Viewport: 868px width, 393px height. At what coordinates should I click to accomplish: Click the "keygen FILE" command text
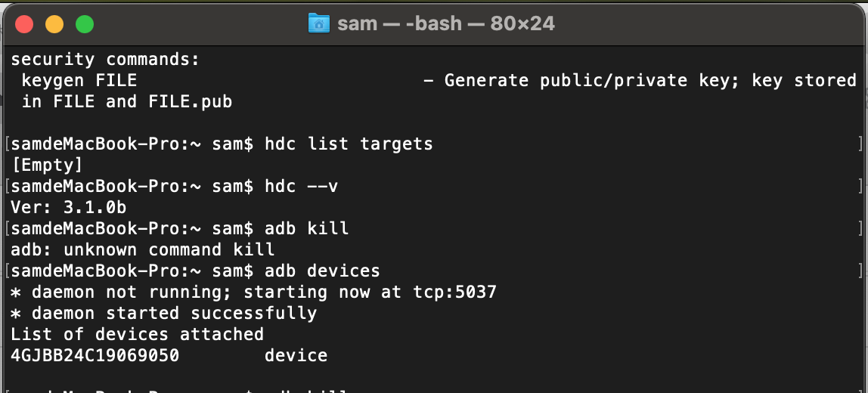[x=79, y=81]
